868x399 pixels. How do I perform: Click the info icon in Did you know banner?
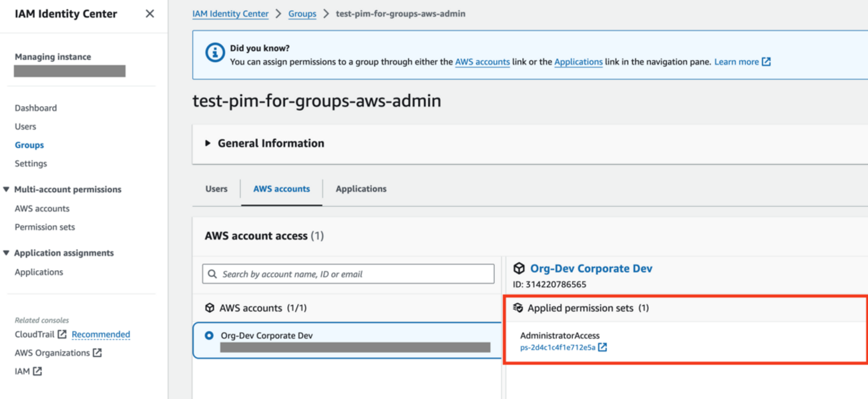[x=214, y=53]
